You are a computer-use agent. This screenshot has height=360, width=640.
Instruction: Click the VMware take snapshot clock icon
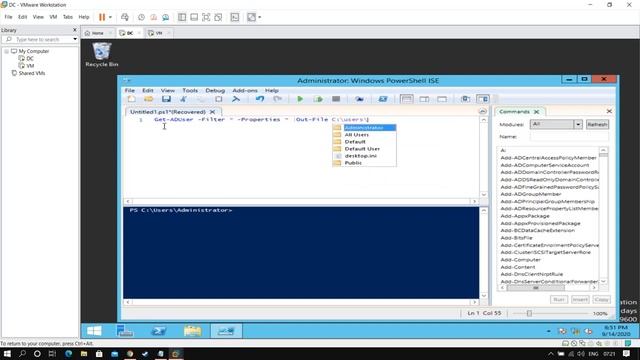pyautogui.click(x=141, y=17)
